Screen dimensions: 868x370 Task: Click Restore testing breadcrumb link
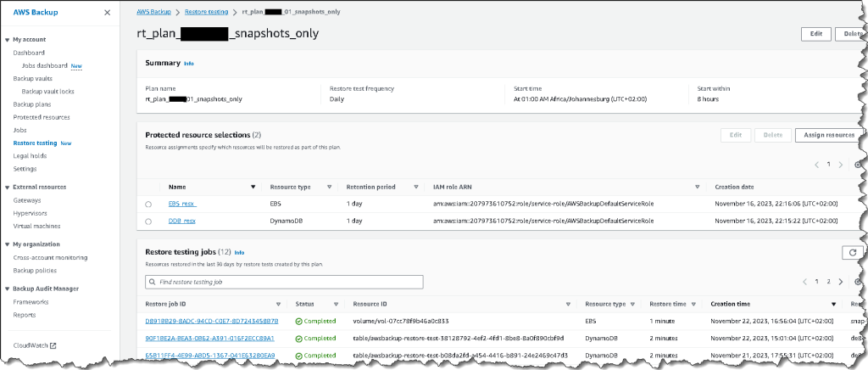[x=209, y=11]
